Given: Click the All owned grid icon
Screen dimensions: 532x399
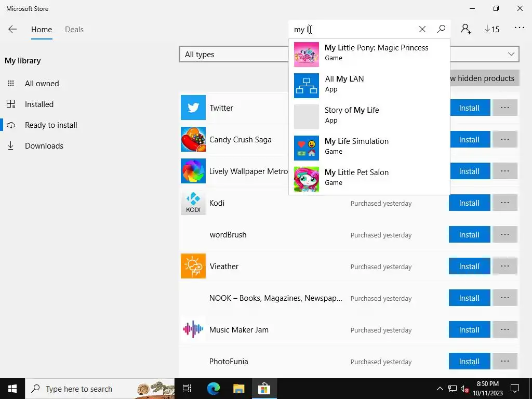Looking at the screenshot, I should (11, 83).
